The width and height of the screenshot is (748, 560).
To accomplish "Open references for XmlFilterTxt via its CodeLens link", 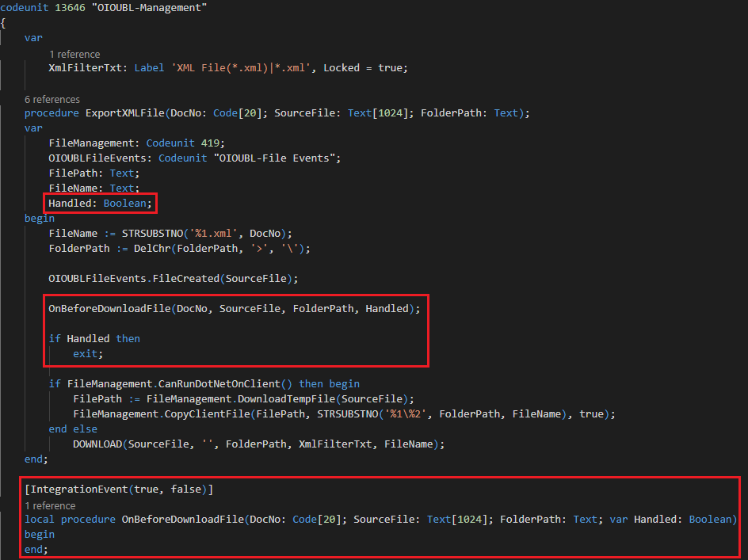I will point(74,54).
